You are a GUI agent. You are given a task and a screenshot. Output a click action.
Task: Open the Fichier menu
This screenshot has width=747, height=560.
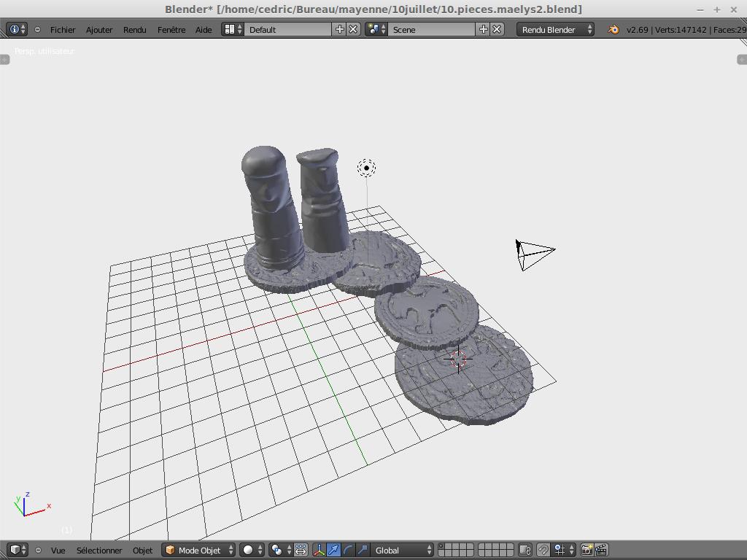63,29
